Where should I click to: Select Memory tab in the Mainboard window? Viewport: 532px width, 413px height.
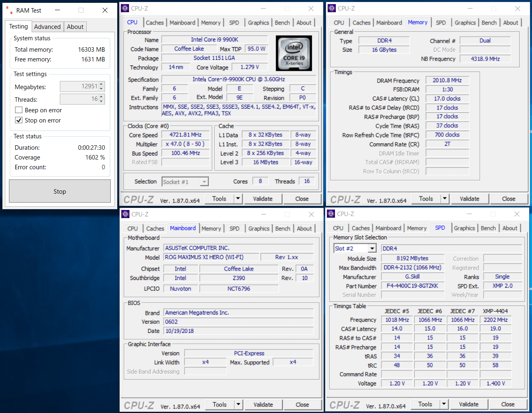(x=211, y=229)
